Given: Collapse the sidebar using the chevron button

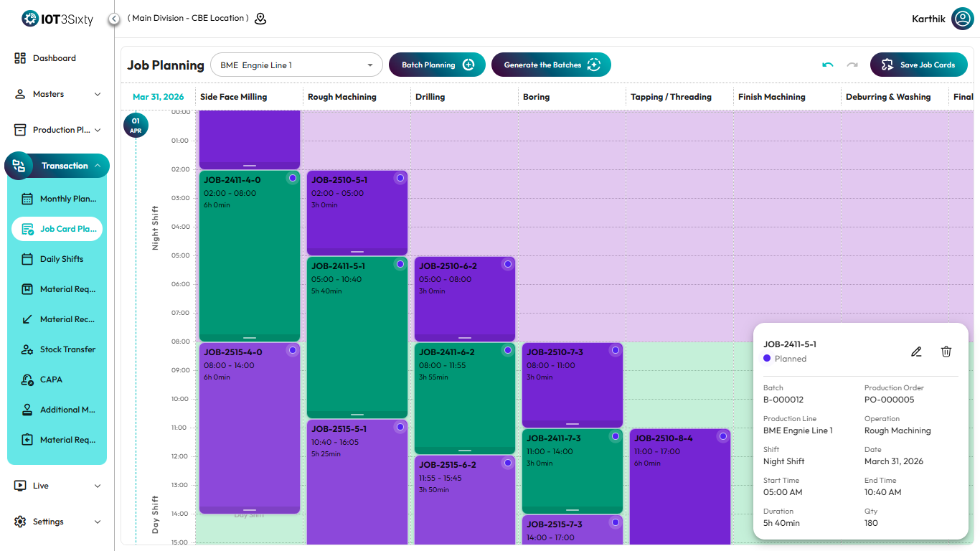Looking at the screenshot, I should tap(114, 19).
